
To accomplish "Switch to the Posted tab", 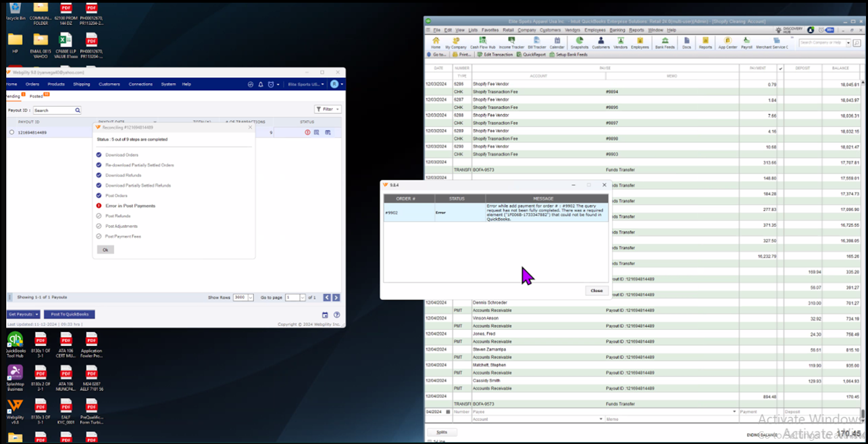I will [x=36, y=97].
